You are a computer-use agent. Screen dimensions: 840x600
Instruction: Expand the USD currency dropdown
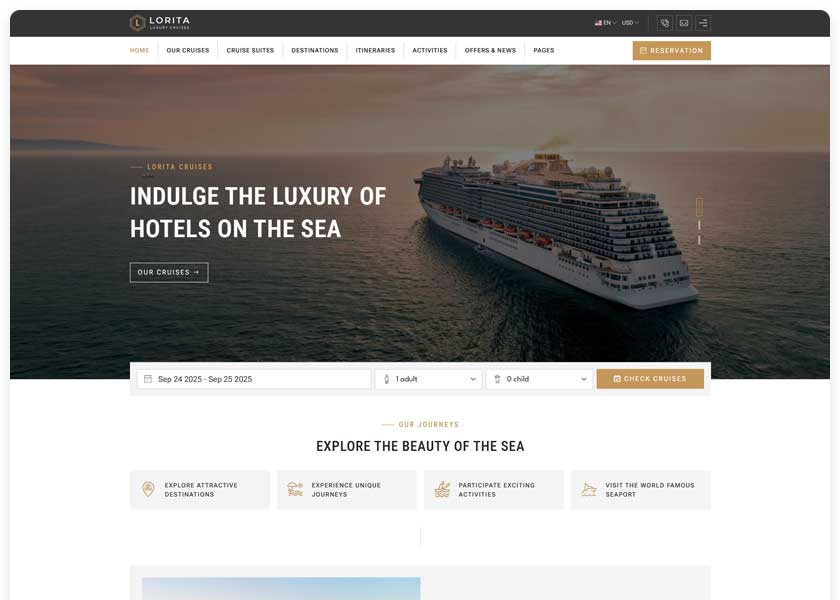pyautogui.click(x=630, y=23)
